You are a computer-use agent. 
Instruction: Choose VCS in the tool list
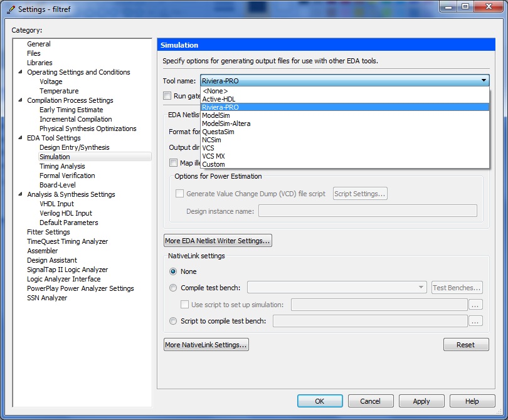point(345,148)
